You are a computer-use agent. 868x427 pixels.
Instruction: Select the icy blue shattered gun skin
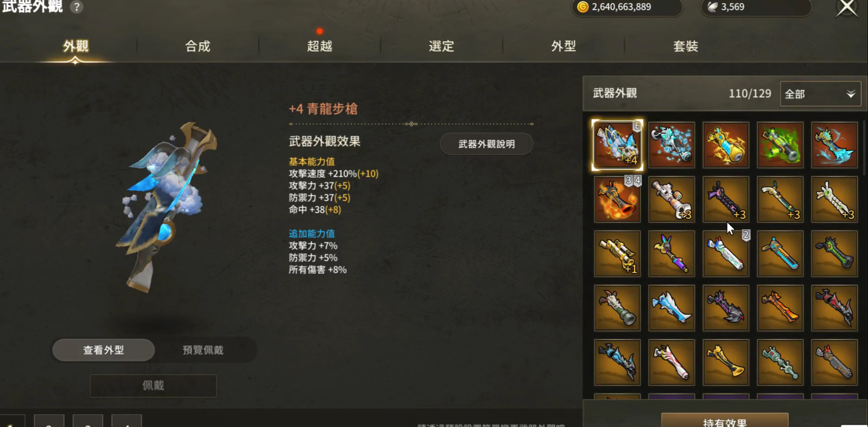[672, 145]
